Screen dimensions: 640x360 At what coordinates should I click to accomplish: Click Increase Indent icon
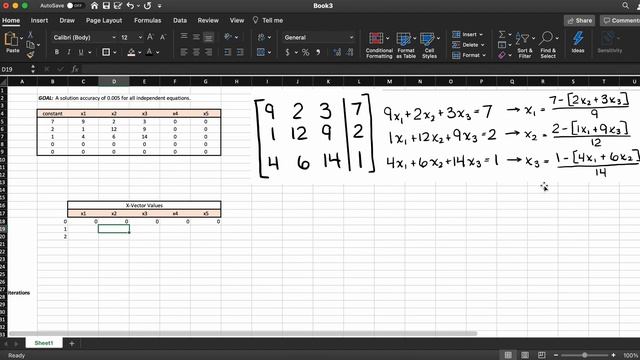pyautogui.click(x=240, y=52)
